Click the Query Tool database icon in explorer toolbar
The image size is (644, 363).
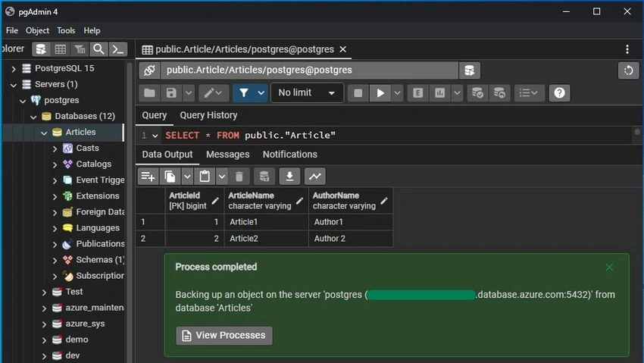click(x=41, y=49)
